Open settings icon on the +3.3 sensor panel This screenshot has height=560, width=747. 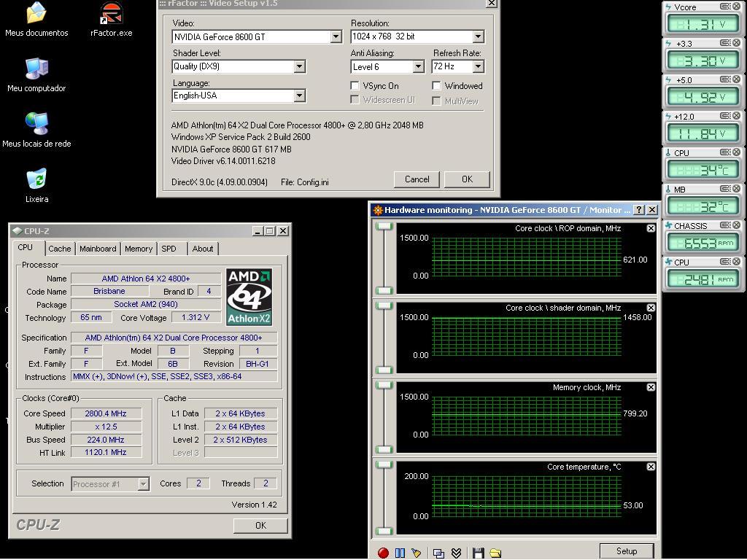725,43
